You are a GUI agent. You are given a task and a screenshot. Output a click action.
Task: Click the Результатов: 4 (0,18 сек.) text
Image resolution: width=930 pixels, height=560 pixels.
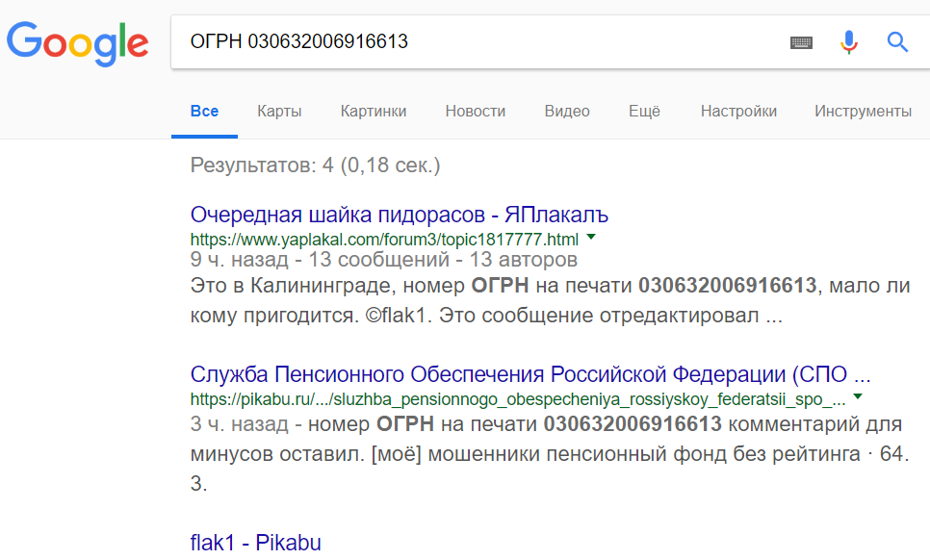[315, 165]
